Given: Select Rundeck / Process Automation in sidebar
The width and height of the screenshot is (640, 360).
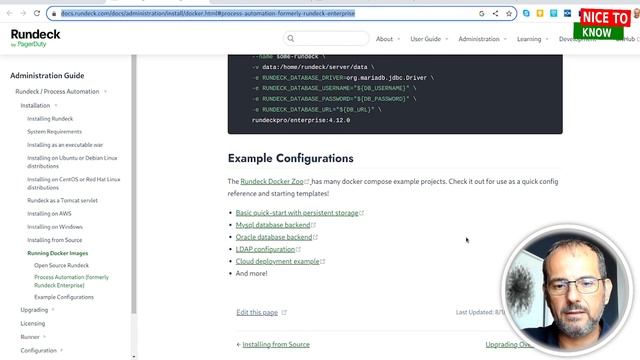Looking at the screenshot, I should pos(57,91).
